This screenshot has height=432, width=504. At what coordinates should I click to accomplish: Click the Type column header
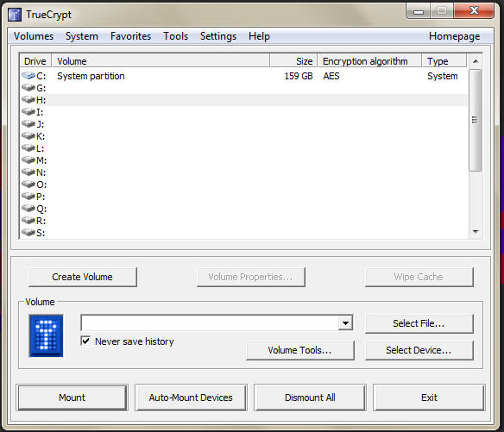click(x=444, y=61)
